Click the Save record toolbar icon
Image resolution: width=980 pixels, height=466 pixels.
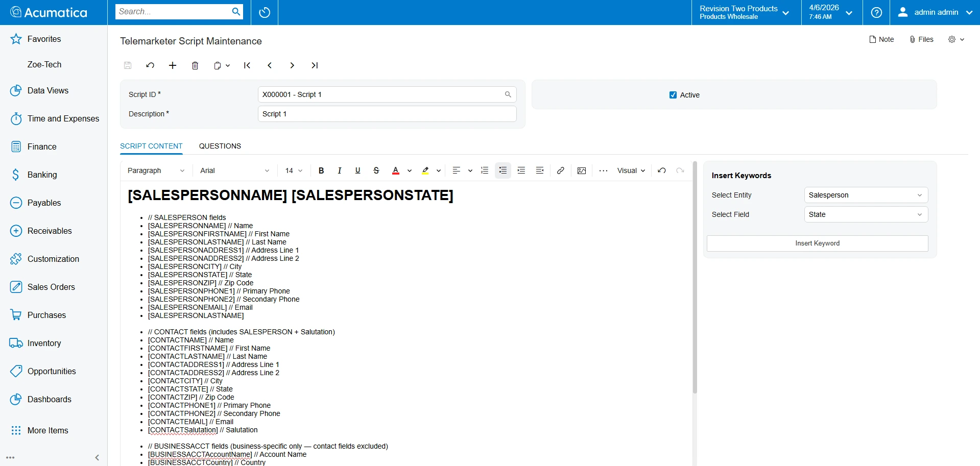128,65
